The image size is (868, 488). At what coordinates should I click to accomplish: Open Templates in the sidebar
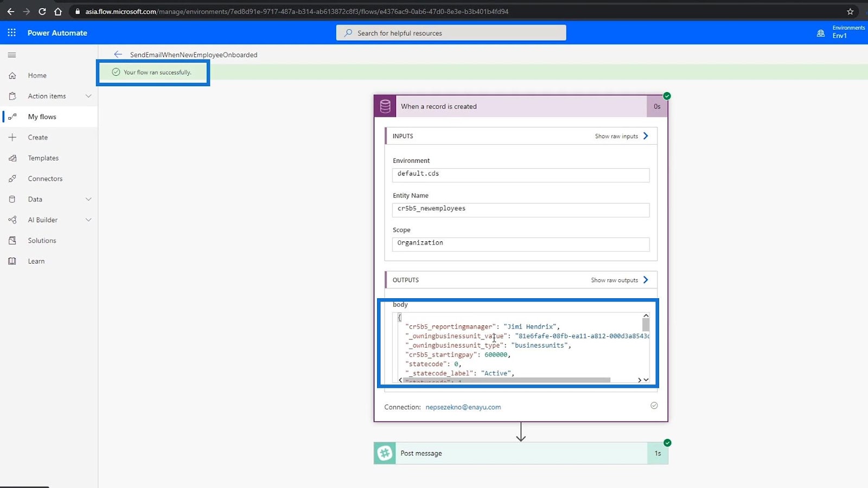[x=43, y=158]
